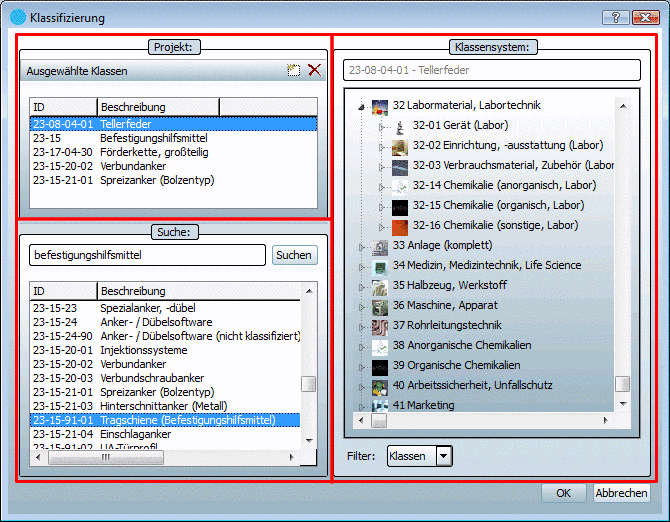
Task: Select selected-class row 23-15-21-01 Spreizanker
Action: point(173,180)
